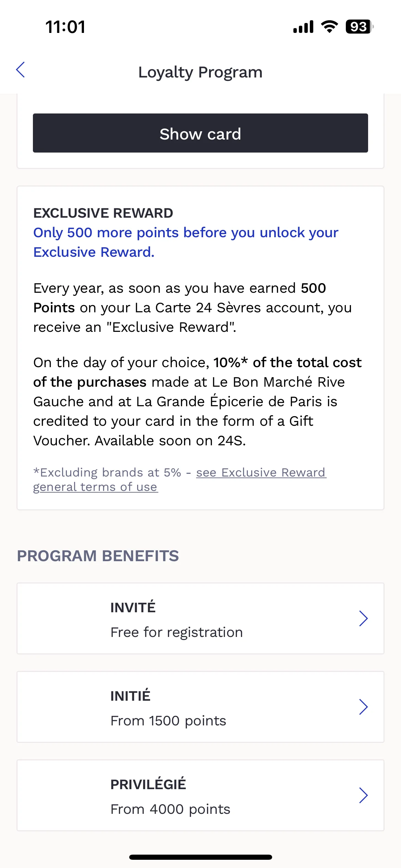
Task: Expand the PRIVILÉGIÉ tier chevron
Action: tap(363, 795)
